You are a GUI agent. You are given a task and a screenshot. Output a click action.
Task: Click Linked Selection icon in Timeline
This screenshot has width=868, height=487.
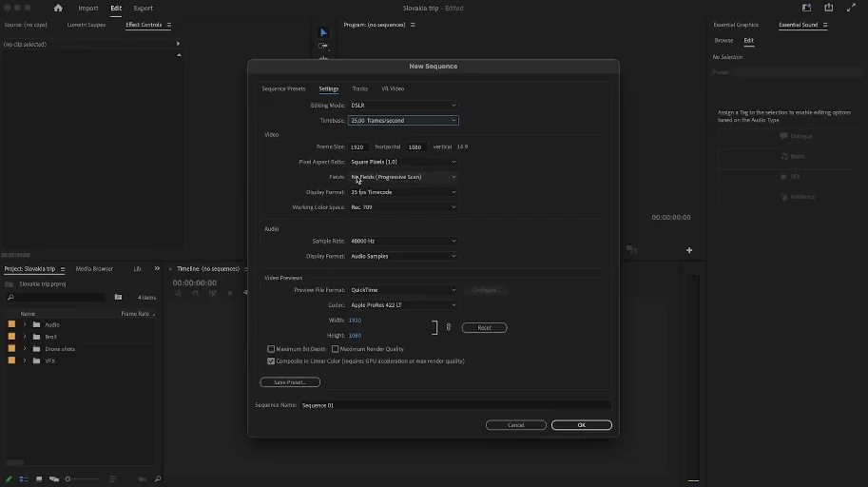pos(213,294)
